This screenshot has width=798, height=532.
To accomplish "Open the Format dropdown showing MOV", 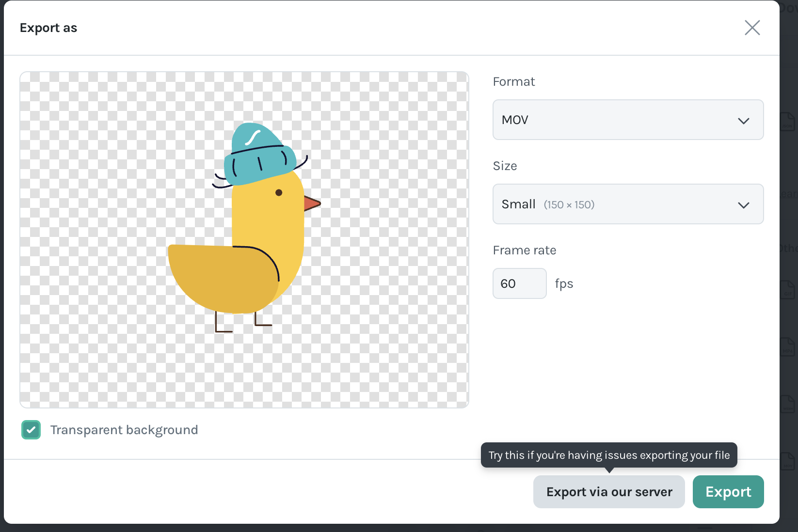I will point(627,120).
